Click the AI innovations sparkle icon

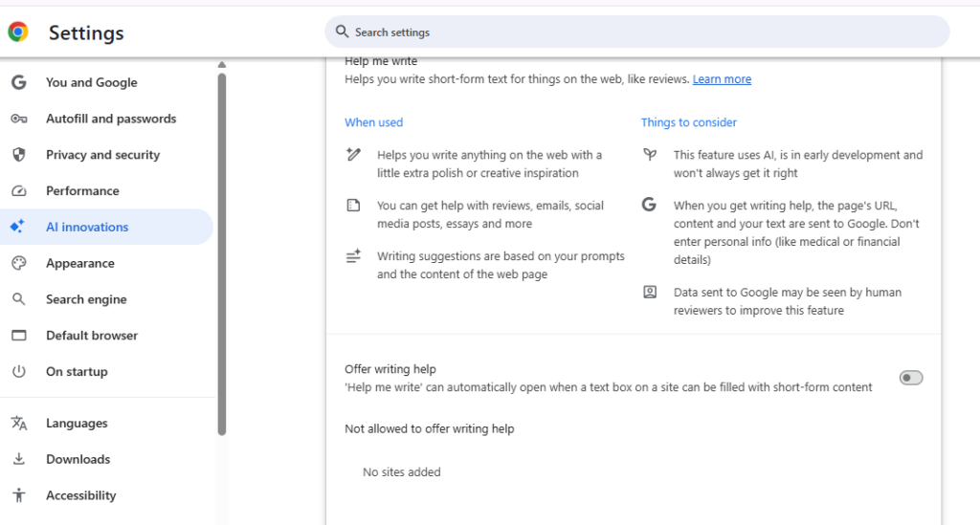click(18, 228)
